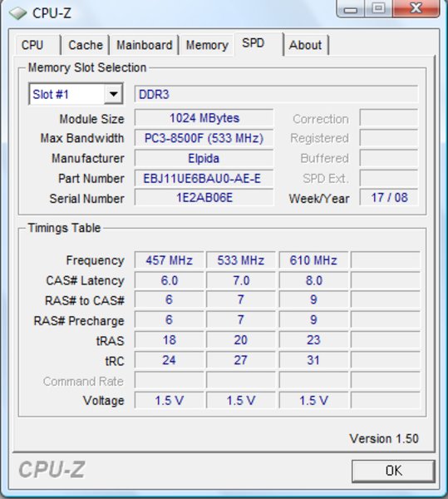Click the maximize window icon
Image resolution: width=448 pixels, height=499 pixels.
[x=378, y=8]
